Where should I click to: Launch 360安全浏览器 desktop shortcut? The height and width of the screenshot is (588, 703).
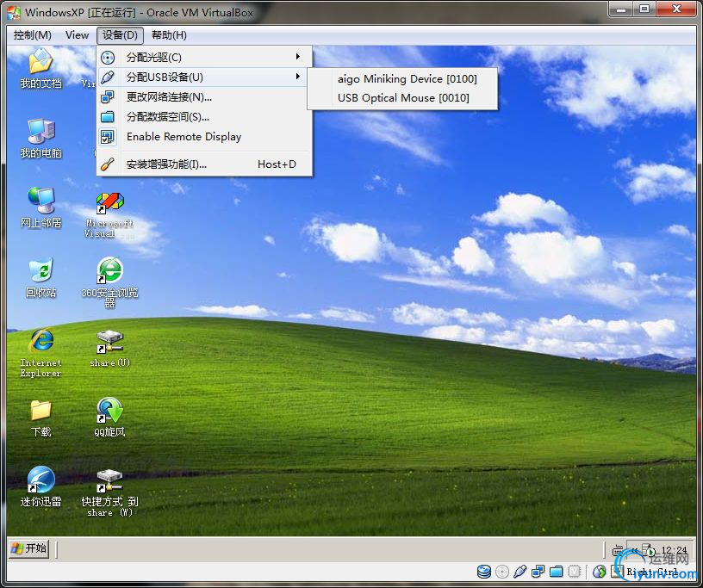(x=110, y=282)
